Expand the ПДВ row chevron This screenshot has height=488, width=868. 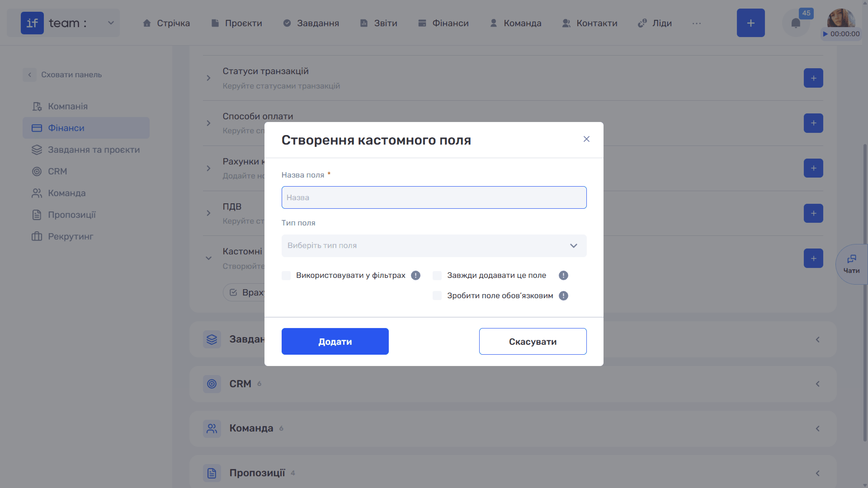[x=209, y=213]
